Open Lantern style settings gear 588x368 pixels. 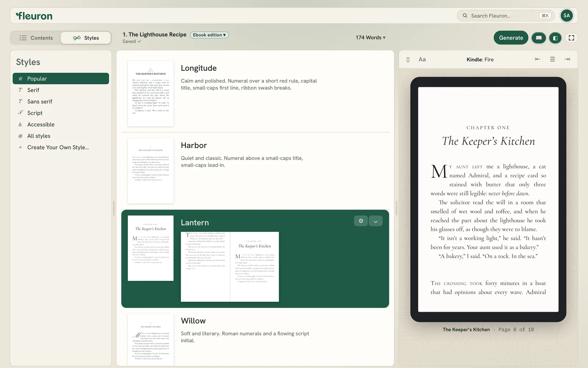pyautogui.click(x=361, y=221)
